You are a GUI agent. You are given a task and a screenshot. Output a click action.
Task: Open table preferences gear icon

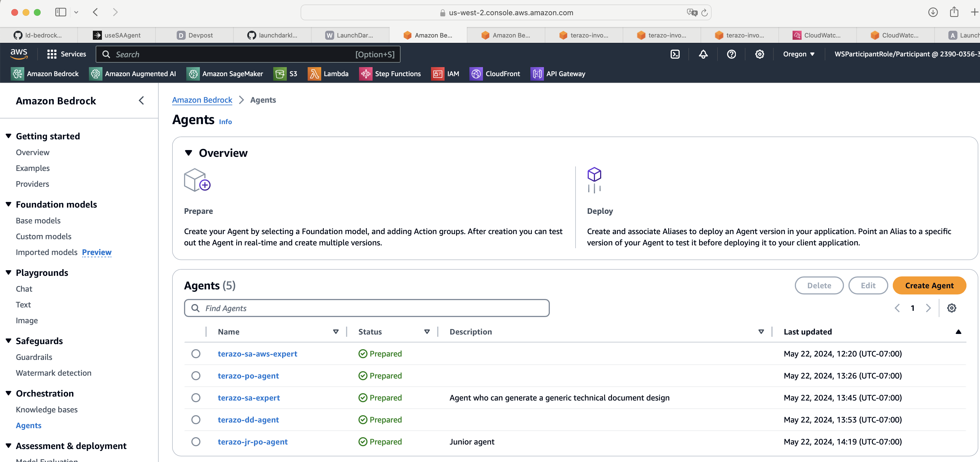pos(951,308)
